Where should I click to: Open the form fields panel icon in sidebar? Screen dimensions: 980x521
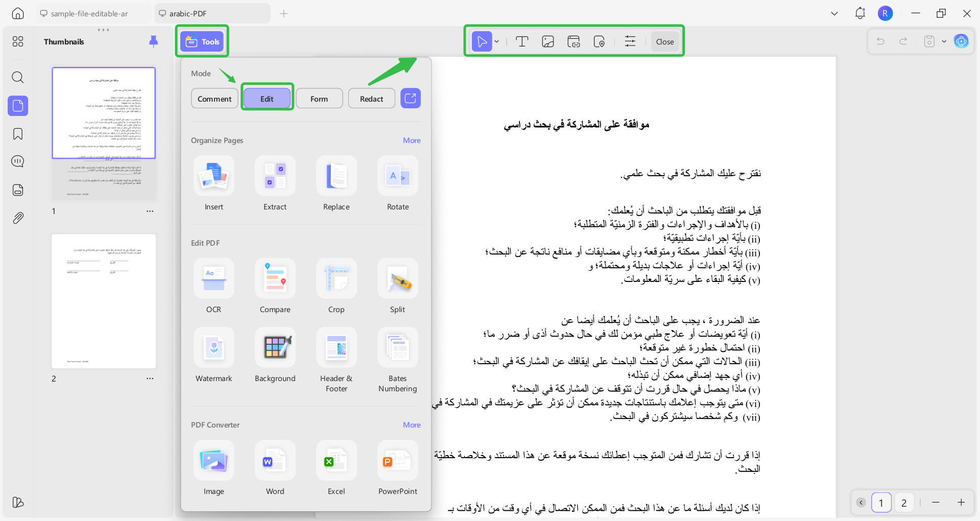click(18, 190)
